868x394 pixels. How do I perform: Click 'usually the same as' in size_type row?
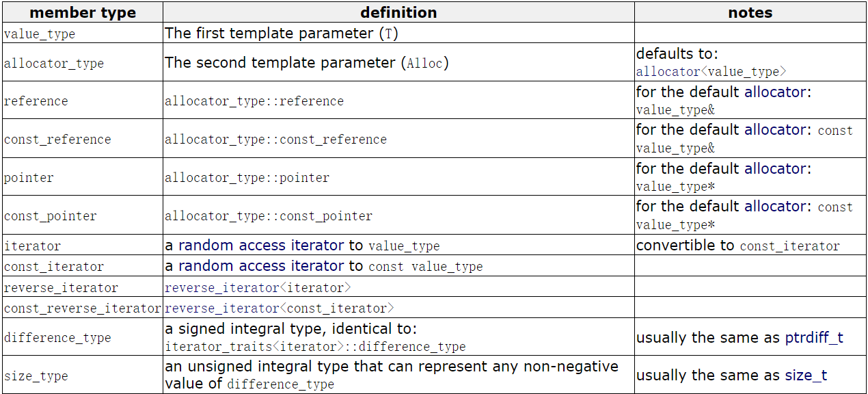click(x=709, y=376)
